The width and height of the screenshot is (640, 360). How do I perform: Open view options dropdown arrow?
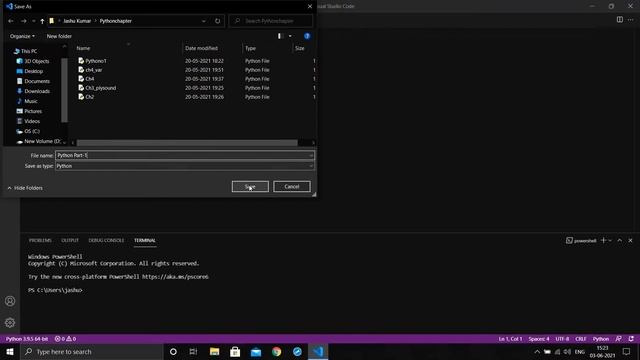tap(290, 36)
